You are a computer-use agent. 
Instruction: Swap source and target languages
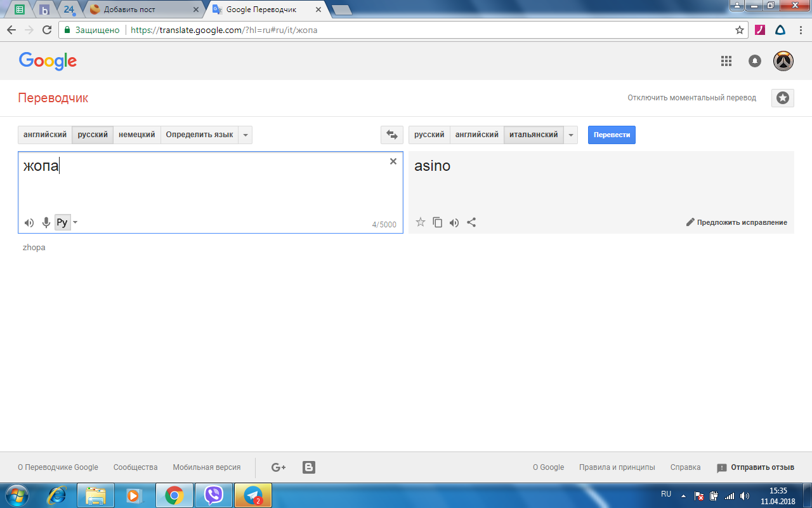pos(391,135)
